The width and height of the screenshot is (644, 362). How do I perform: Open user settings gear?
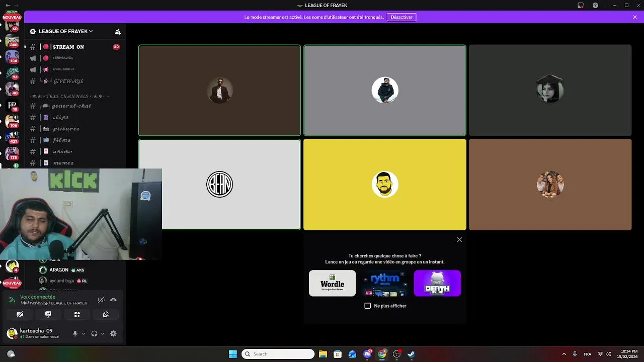click(113, 333)
